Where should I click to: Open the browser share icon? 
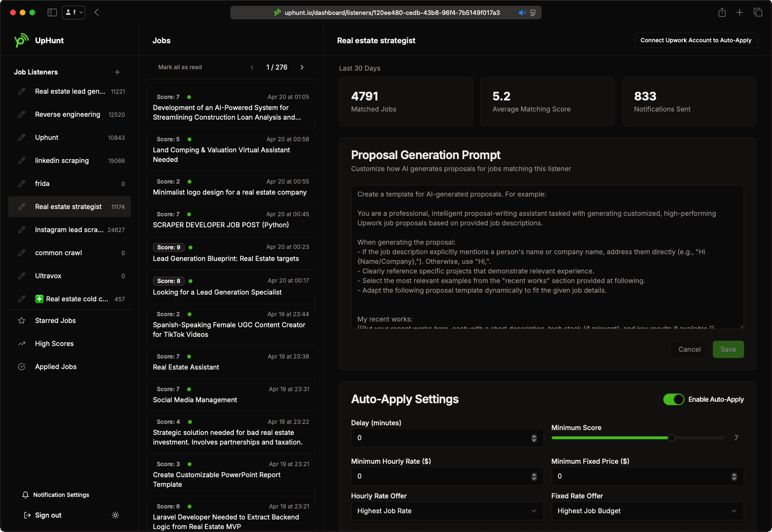(722, 12)
